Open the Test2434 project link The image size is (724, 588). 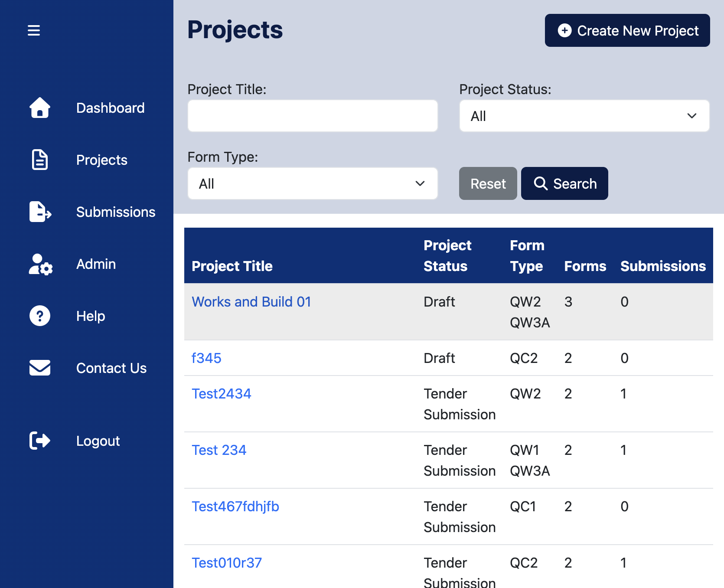[222, 394]
